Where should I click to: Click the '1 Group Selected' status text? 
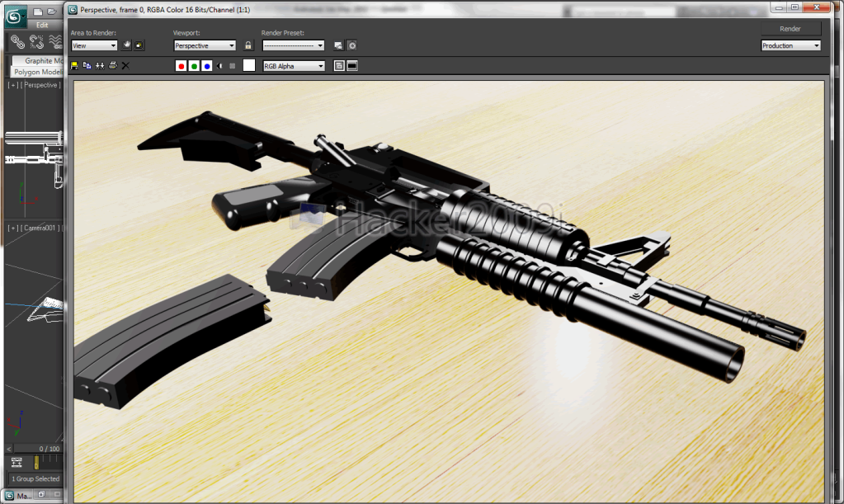[35, 478]
